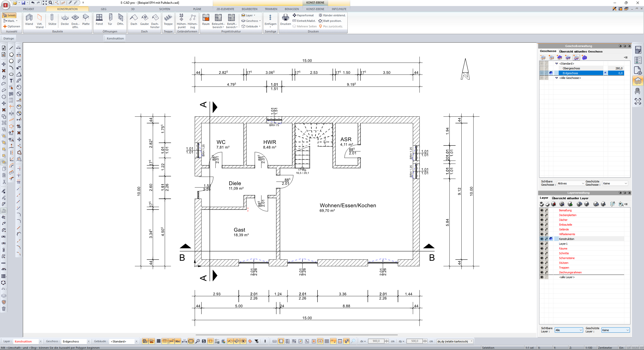Click the Optionen button

(12, 26)
